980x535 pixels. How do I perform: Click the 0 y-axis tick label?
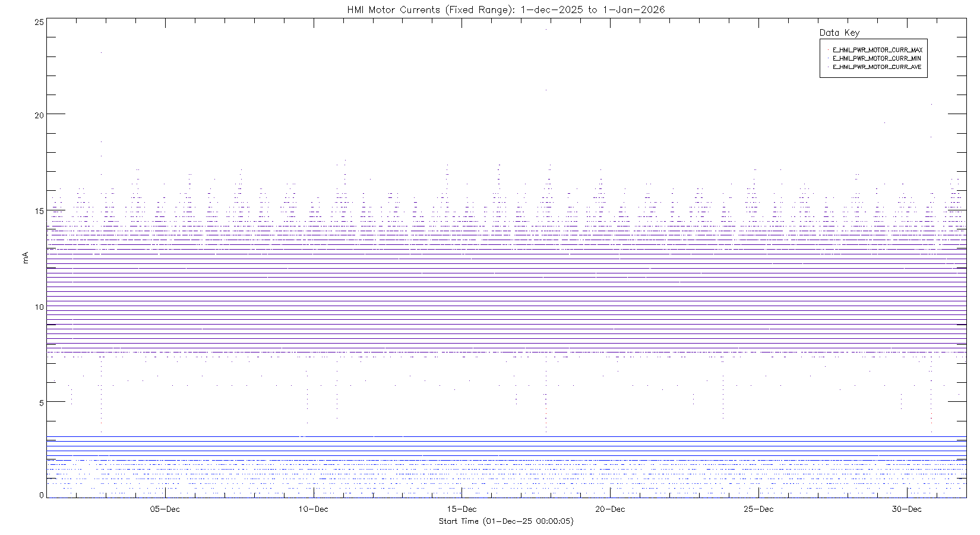pos(41,495)
